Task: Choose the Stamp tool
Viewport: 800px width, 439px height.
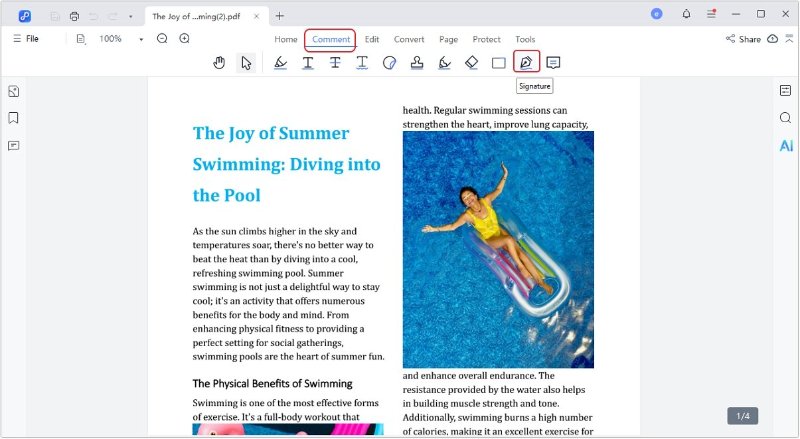Action: tap(417, 63)
